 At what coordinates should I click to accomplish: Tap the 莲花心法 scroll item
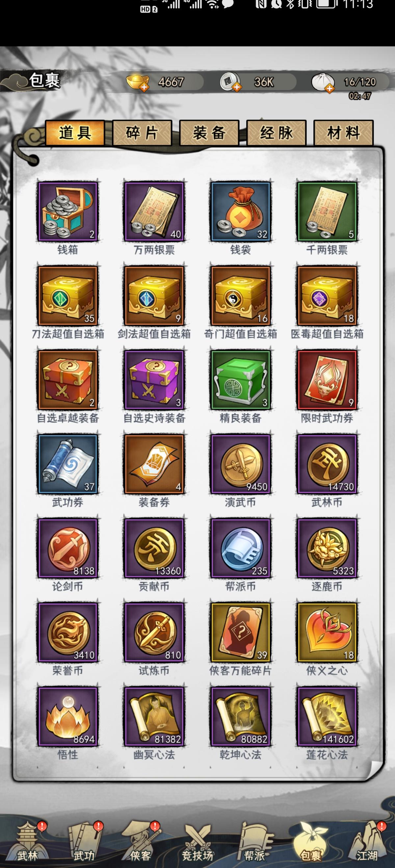coord(327,717)
